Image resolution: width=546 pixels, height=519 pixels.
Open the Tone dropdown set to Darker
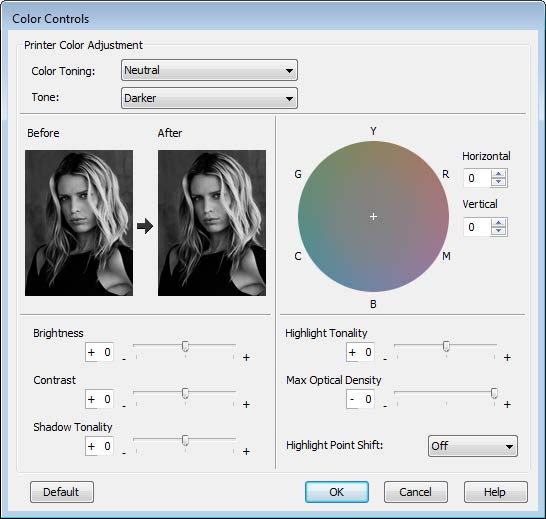coord(209,98)
